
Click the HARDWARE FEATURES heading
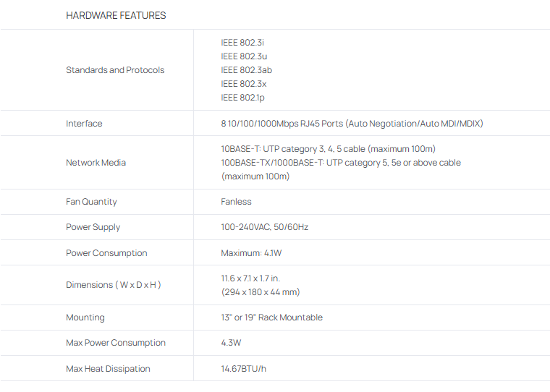pos(116,15)
